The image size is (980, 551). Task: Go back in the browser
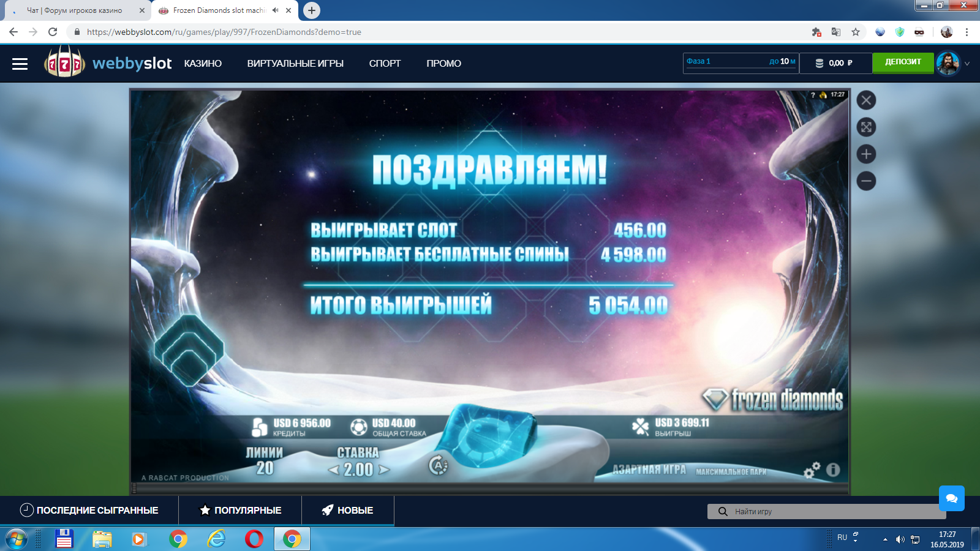click(13, 32)
